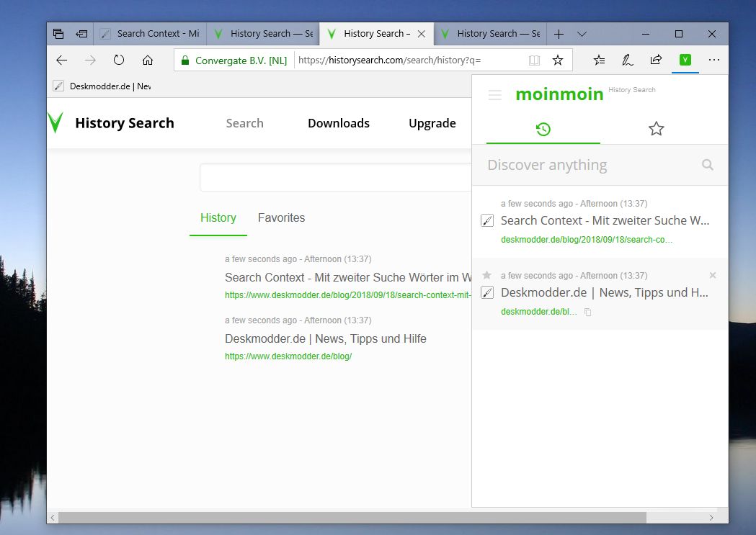Click the page search input field
This screenshot has width=756, height=535.
tap(336, 177)
